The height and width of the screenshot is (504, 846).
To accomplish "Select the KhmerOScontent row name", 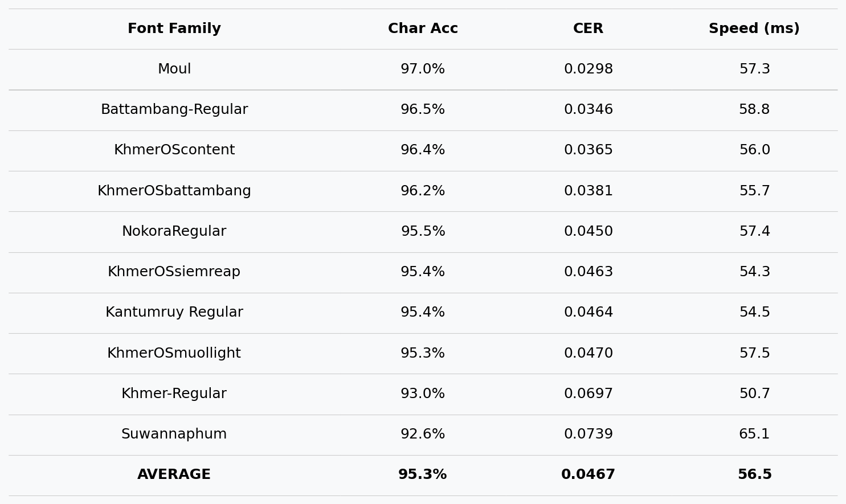I will pyautogui.click(x=174, y=150).
